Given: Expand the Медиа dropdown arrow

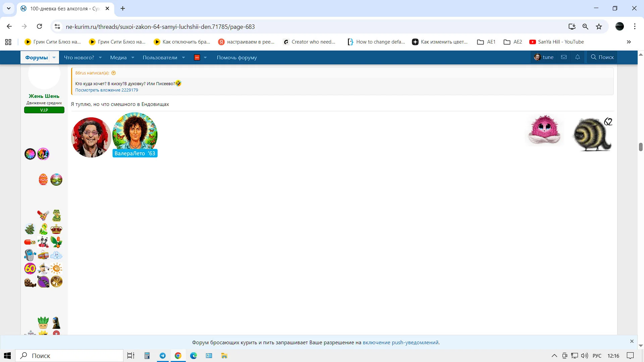Looking at the screenshot, I should tap(133, 58).
